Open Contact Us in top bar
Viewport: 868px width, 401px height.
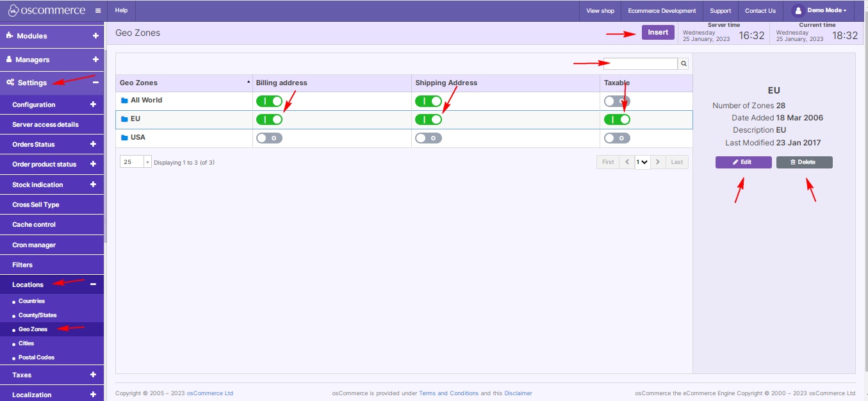[x=760, y=11]
